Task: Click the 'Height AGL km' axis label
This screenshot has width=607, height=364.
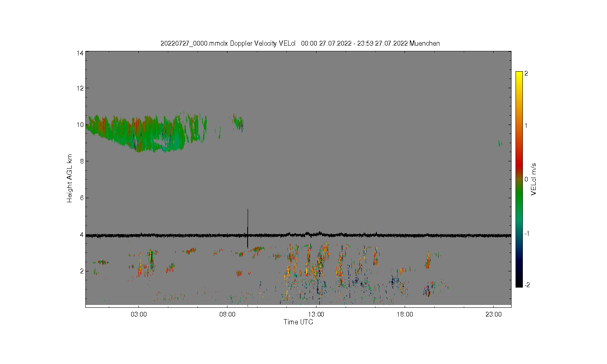Action: 70,178
